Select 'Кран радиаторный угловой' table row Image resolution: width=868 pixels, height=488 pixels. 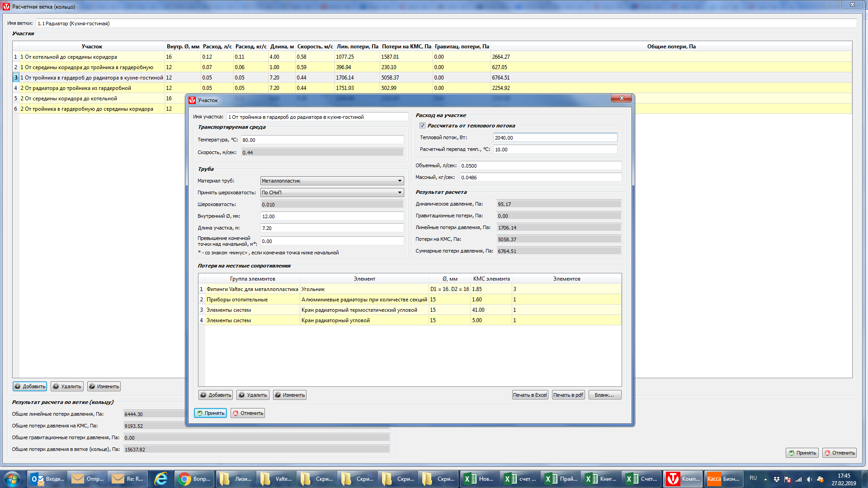[335, 320]
